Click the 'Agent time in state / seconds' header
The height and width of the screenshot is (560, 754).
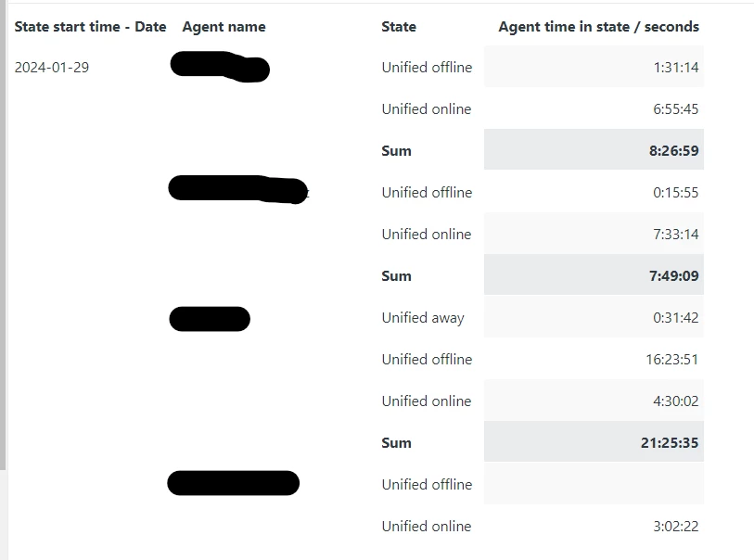(x=598, y=27)
